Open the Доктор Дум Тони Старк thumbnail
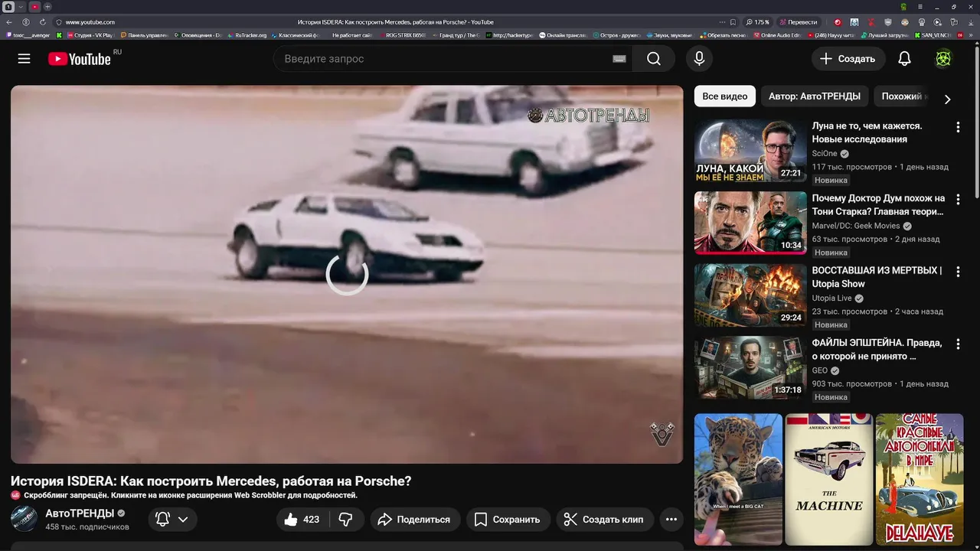Image resolution: width=980 pixels, height=551 pixels. (x=750, y=223)
